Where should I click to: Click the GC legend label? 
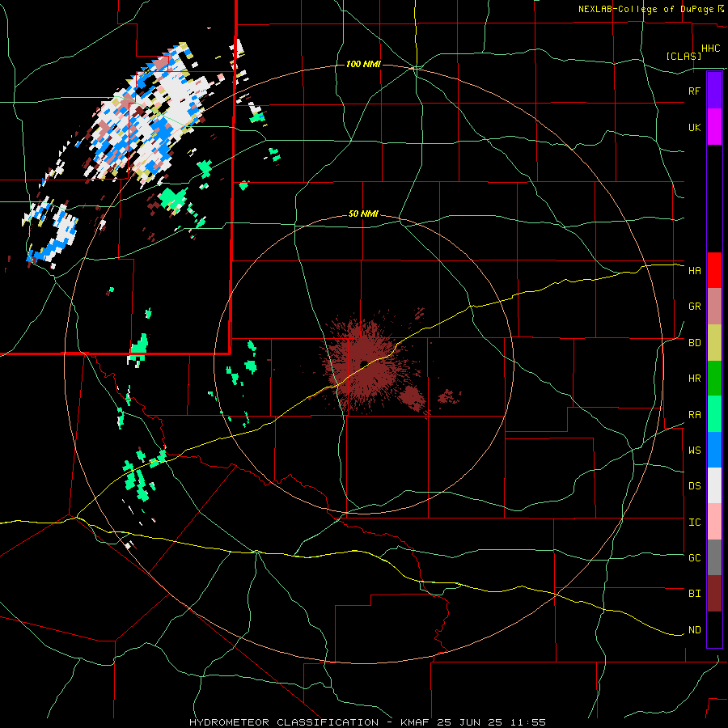point(695,558)
